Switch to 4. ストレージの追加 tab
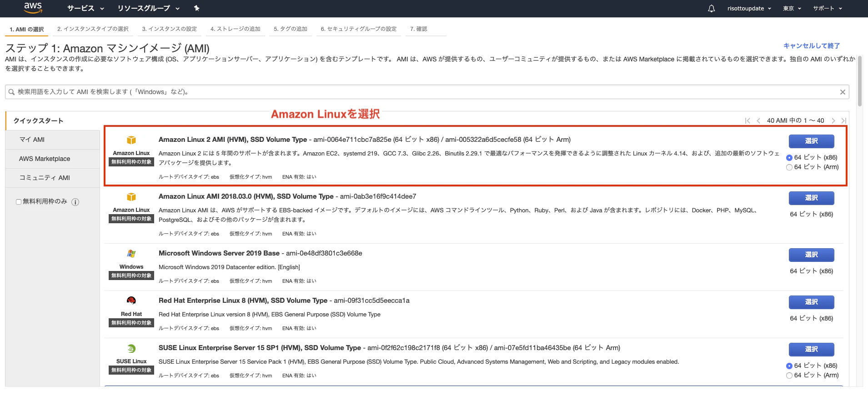The width and height of the screenshot is (868, 411). pos(235,29)
